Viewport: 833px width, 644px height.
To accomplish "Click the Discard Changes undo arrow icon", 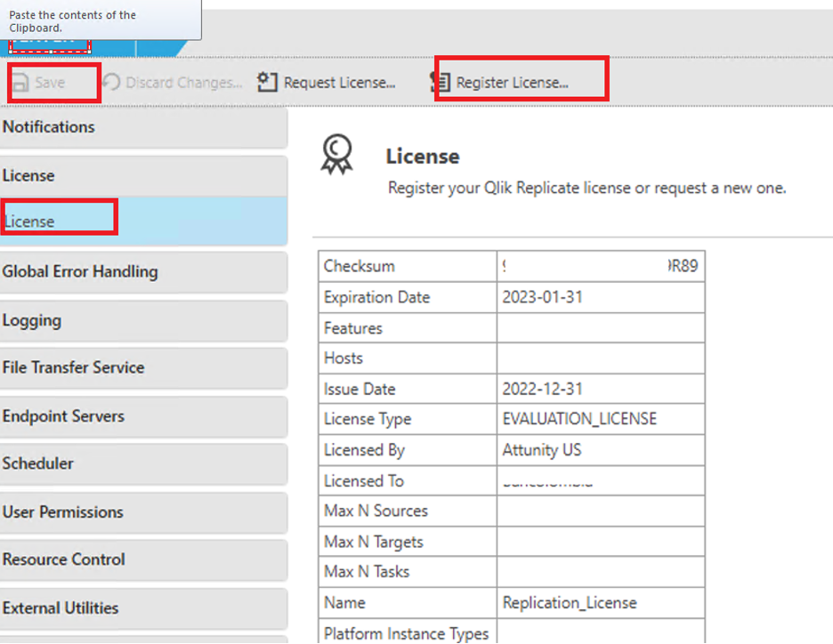I will point(111,83).
